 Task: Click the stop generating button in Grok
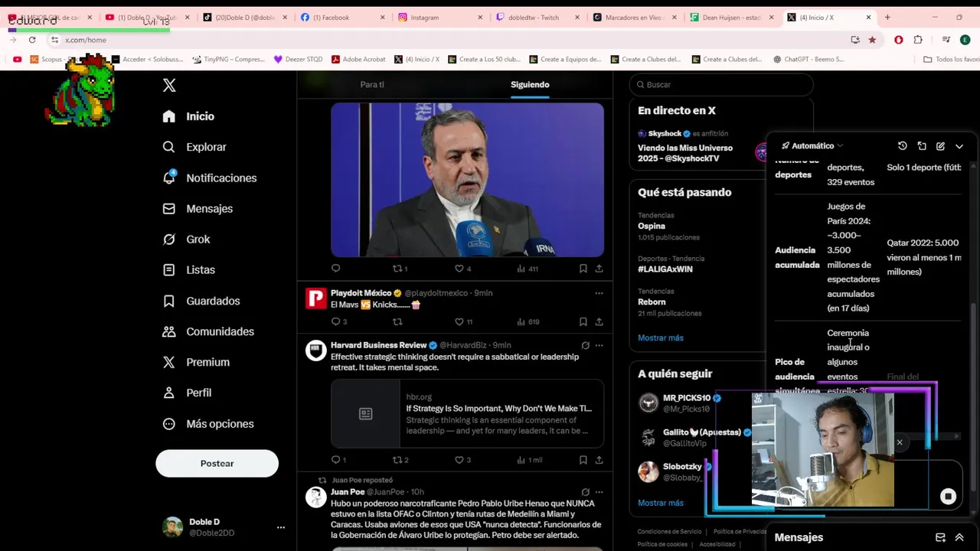948,497
